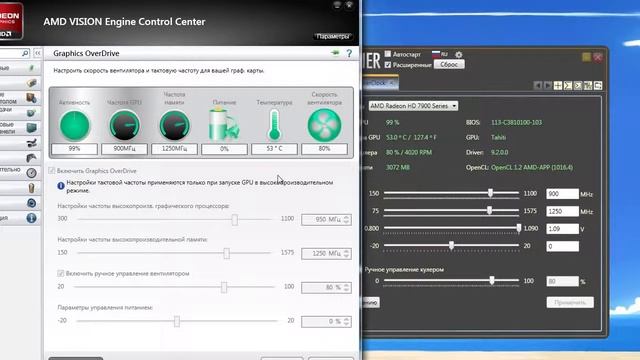
Task: Toggle manual fan control checkbox in OverDrive
Action: [60, 273]
